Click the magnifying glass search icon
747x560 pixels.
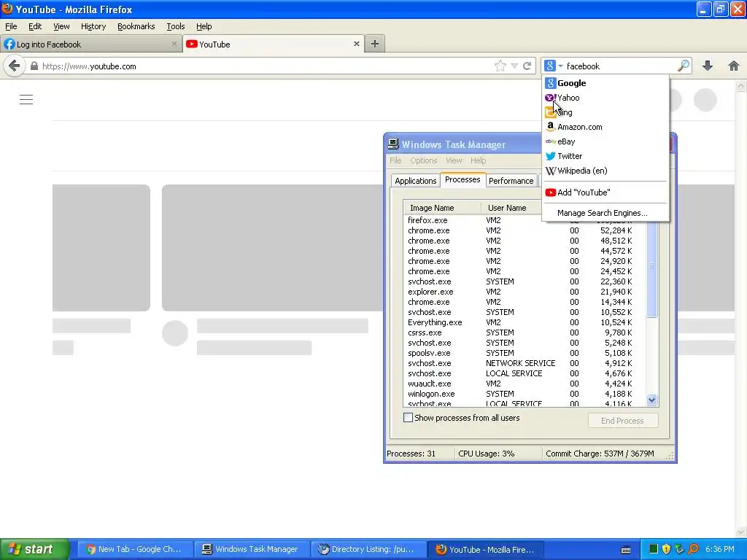[683, 66]
